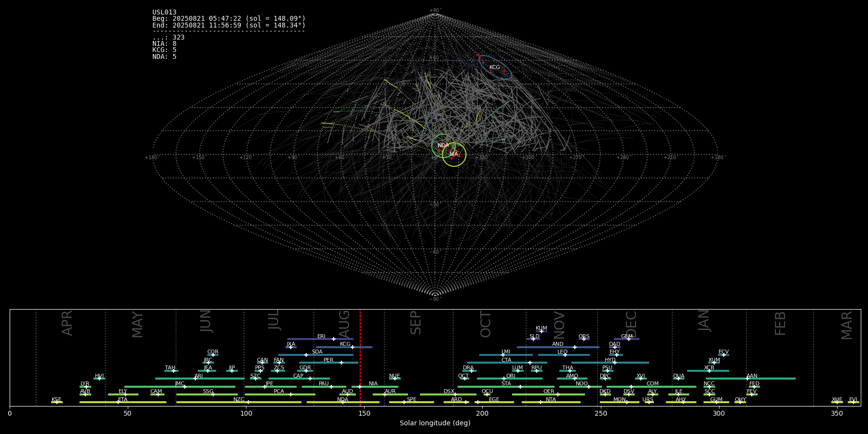Click the KUM shower label in timeline
Image resolution: width=868 pixels, height=434 pixels.
click(542, 328)
